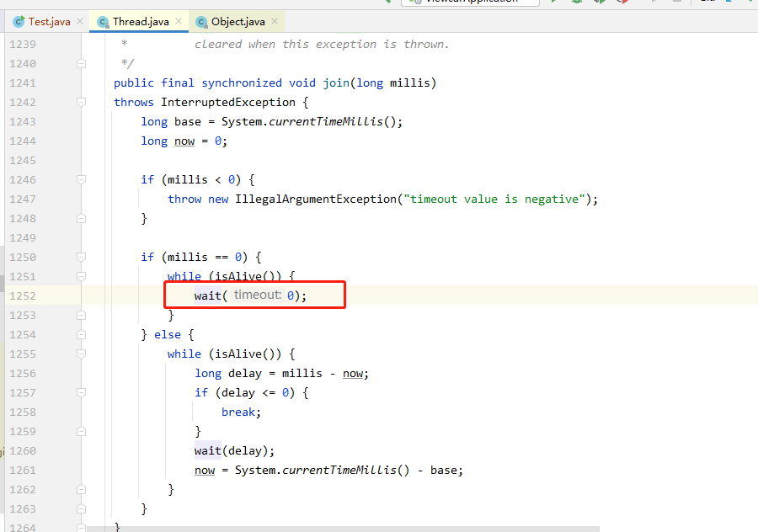Fold the millis == 0 block at line 1250
This screenshot has width=758, height=532.
pyautogui.click(x=81, y=257)
